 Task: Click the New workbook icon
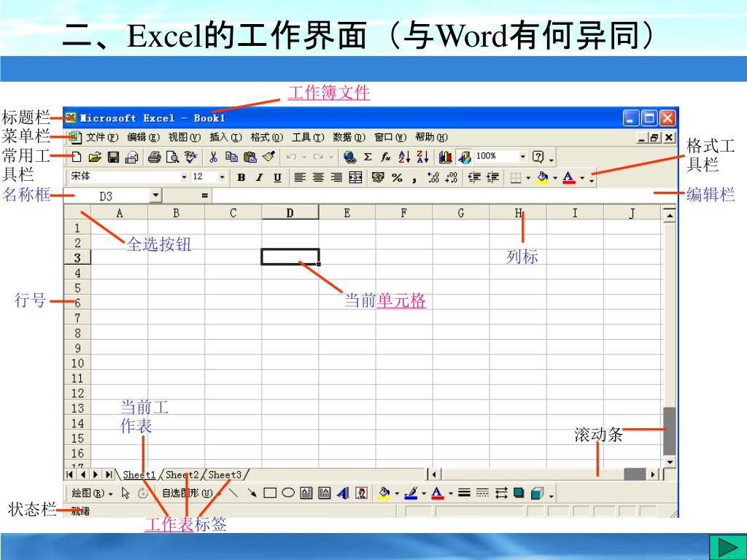pos(76,157)
